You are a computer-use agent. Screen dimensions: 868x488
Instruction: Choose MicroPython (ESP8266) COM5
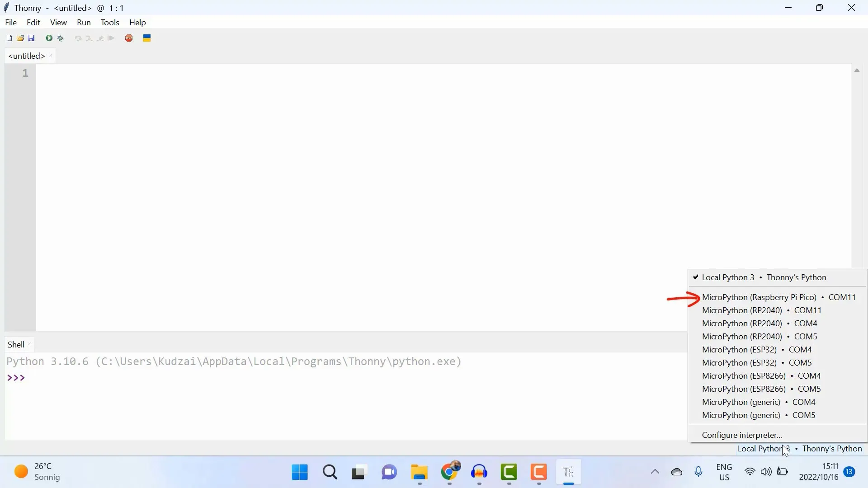click(778, 389)
